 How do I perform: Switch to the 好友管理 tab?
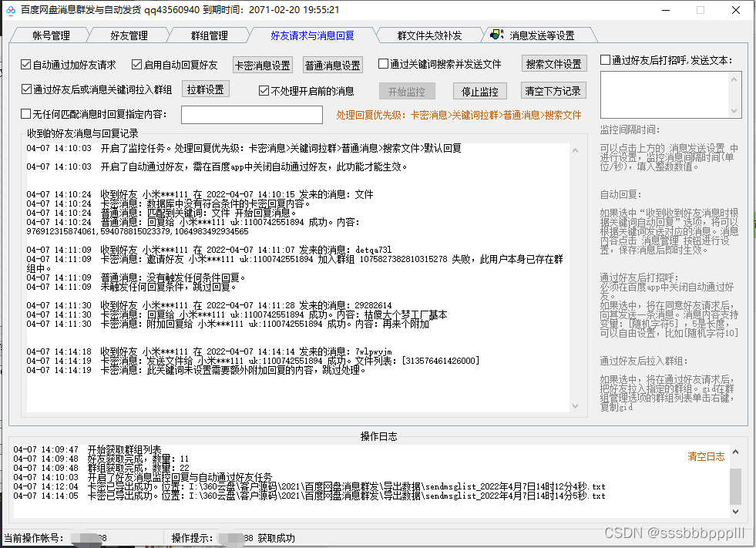coord(129,35)
